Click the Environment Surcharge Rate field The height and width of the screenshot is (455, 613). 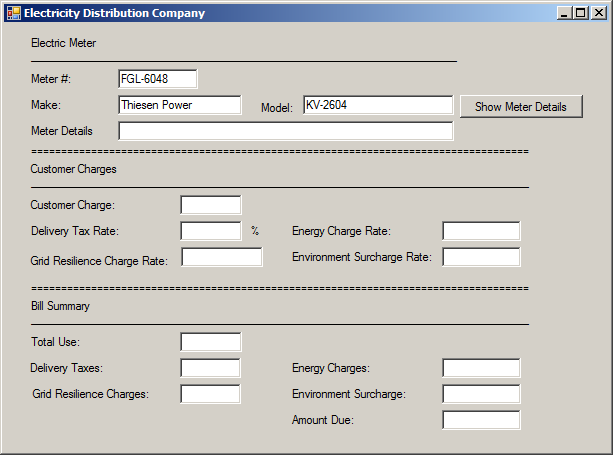pos(481,257)
